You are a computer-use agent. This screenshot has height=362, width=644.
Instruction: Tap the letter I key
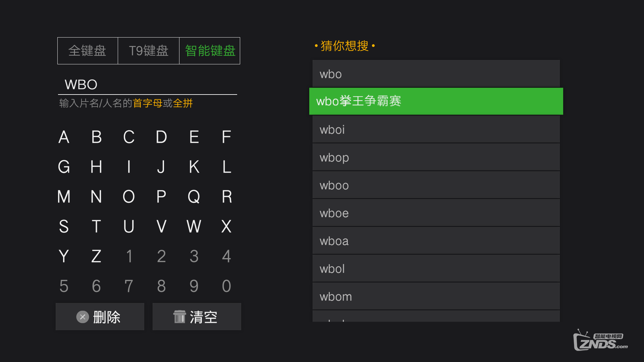pyautogui.click(x=129, y=167)
